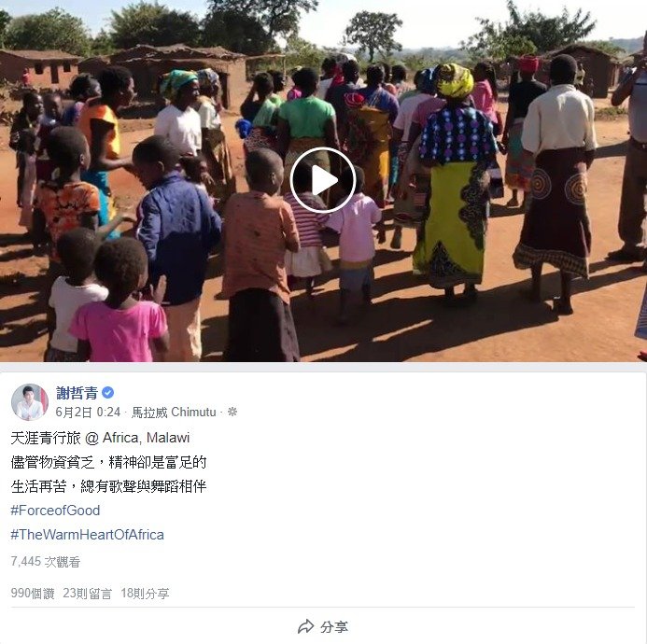Open the #ForceofGood hashtag
The image size is (647, 644).
pyautogui.click(x=55, y=511)
